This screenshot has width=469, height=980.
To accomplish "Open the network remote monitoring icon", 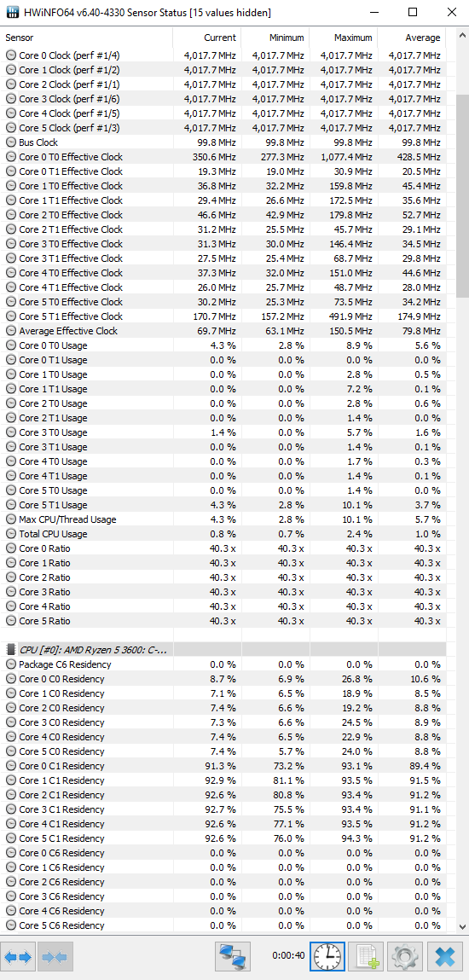I will pos(232,955).
